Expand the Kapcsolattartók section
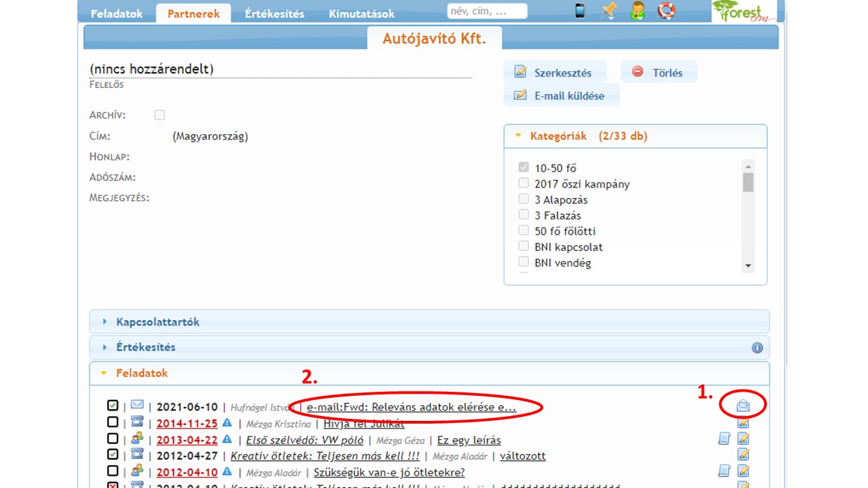Viewport: 868px width, 488px height. pos(157,322)
